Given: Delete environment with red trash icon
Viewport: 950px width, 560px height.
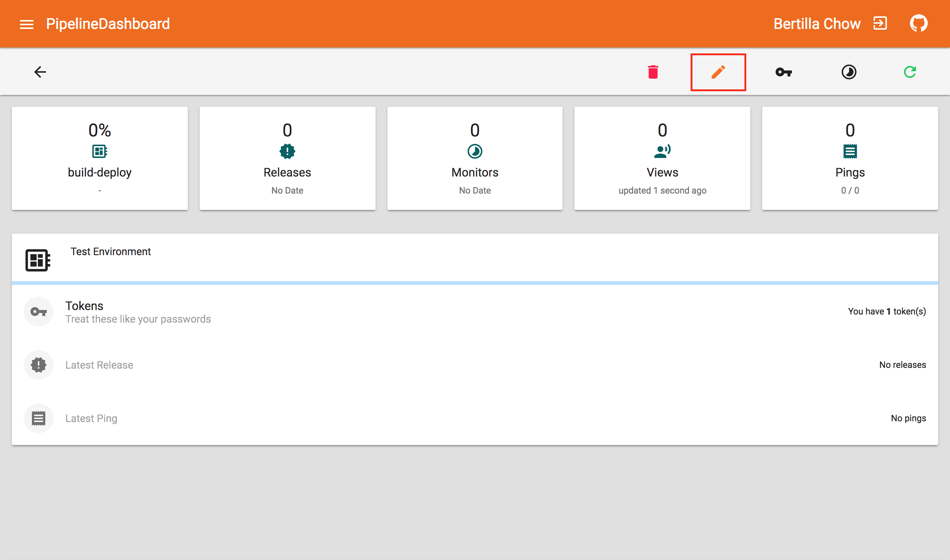Looking at the screenshot, I should (653, 72).
